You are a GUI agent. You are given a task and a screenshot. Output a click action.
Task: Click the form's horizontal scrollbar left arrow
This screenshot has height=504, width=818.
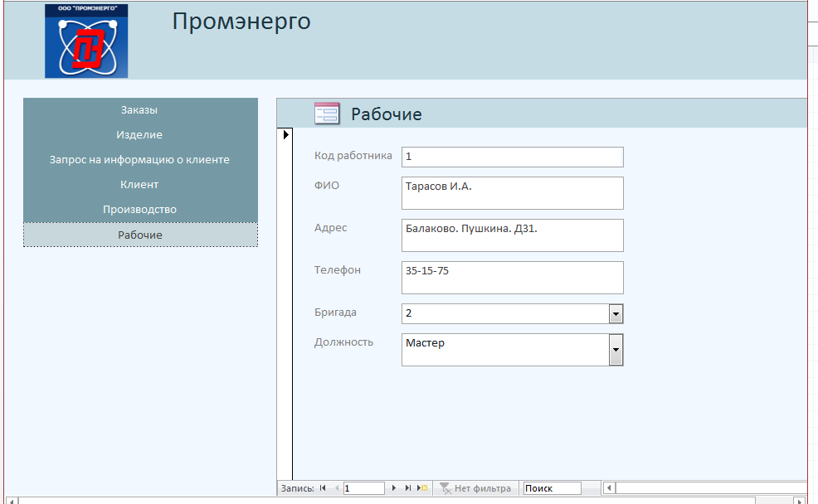609,489
